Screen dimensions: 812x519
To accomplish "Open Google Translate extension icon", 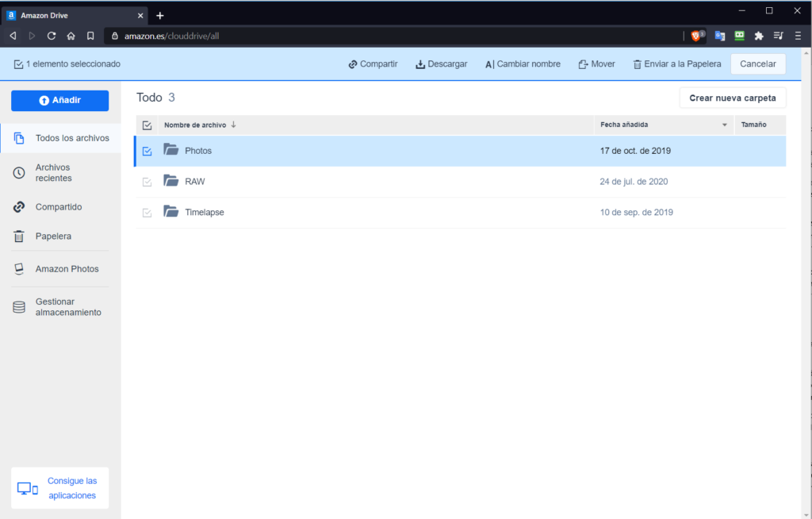I will click(719, 36).
